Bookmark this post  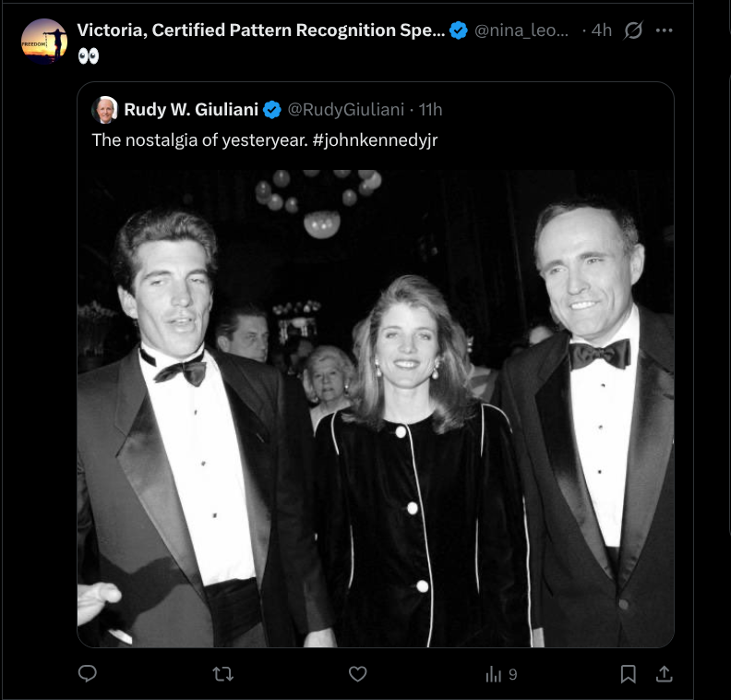coord(628,674)
